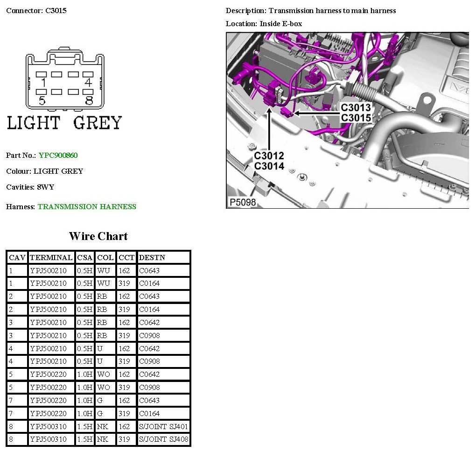Open the YPC900860 part number link
This screenshot has height=452, width=476.
58,155
